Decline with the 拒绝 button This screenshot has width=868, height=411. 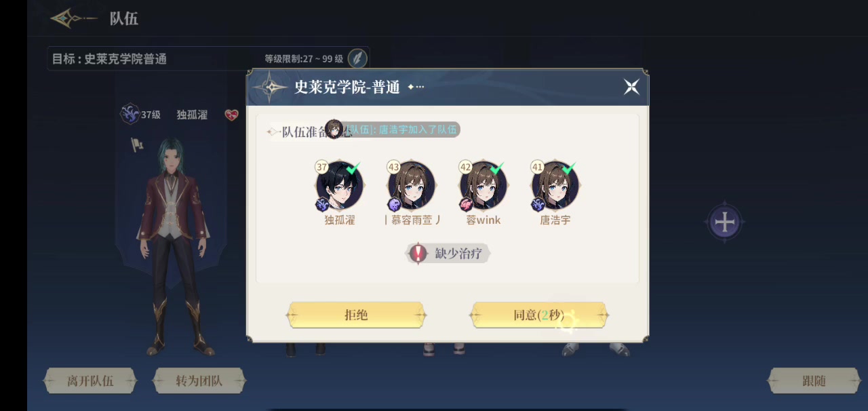point(356,315)
